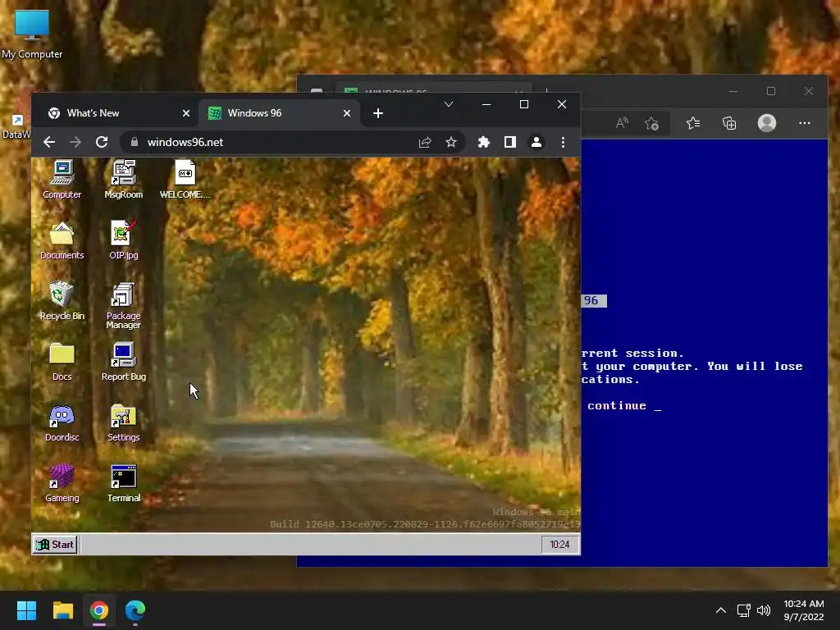Viewport: 840px width, 630px height.
Task: Click the Edge taskbar icon
Action: [135, 610]
